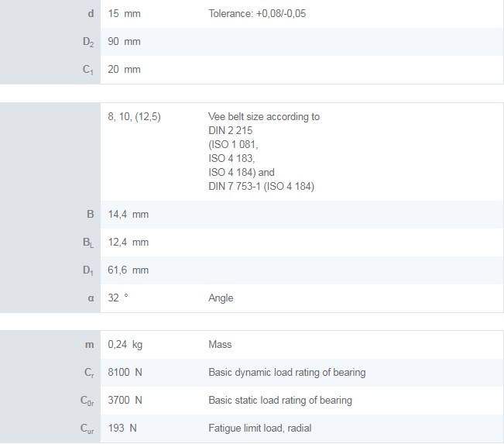The width and height of the screenshot is (504, 444).
Task: Select the value '8100 N'
Action: [125, 372]
